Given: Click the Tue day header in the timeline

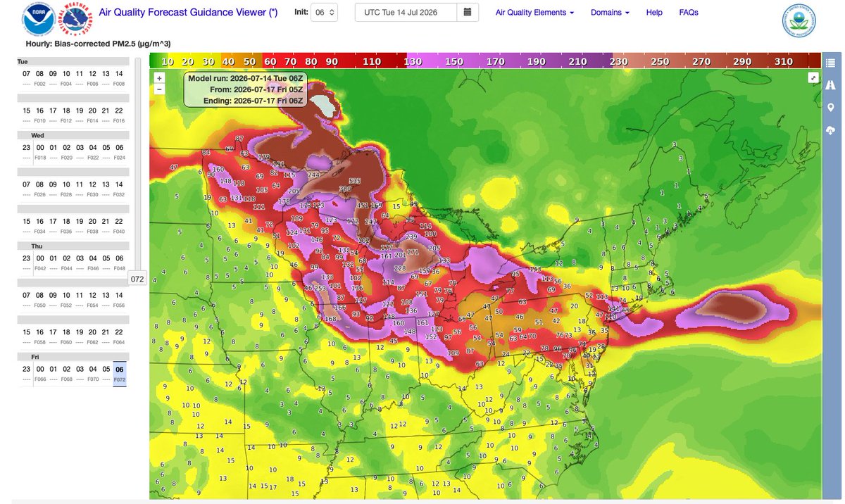Looking at the screenshot, I should coord(23,62).
